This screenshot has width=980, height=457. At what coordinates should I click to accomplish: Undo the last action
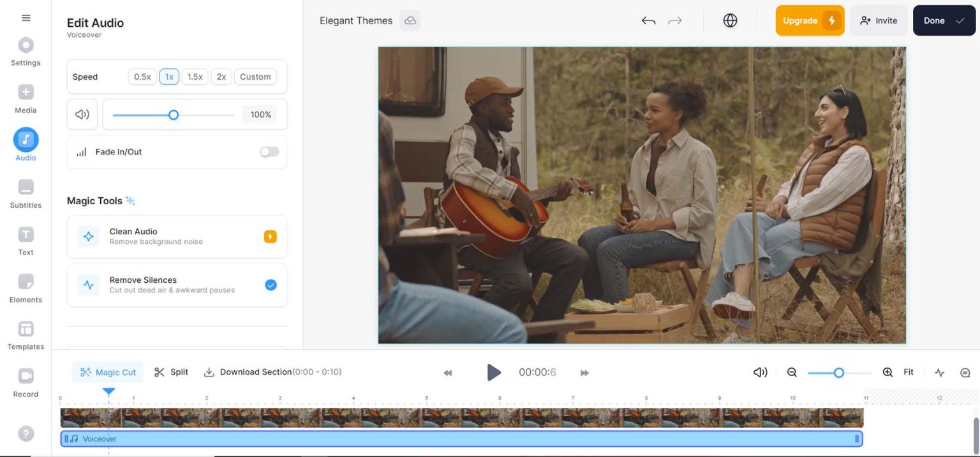(x=648, y=21)
